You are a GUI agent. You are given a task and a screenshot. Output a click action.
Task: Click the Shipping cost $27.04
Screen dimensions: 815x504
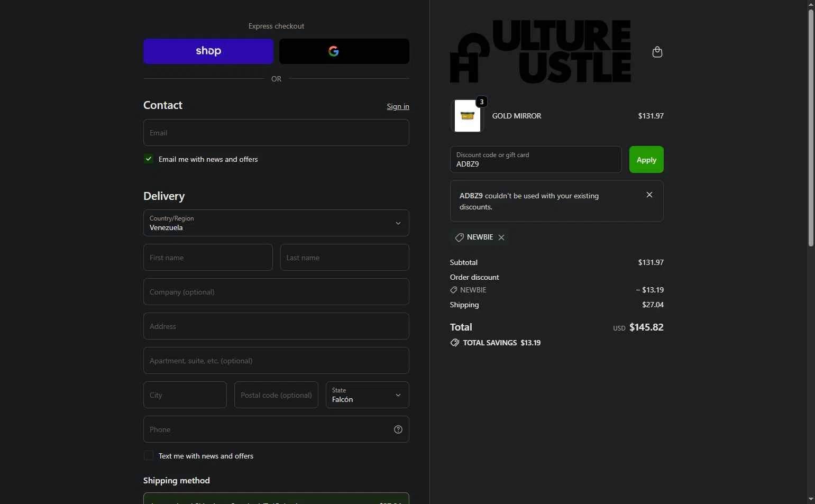coord(653,305)
